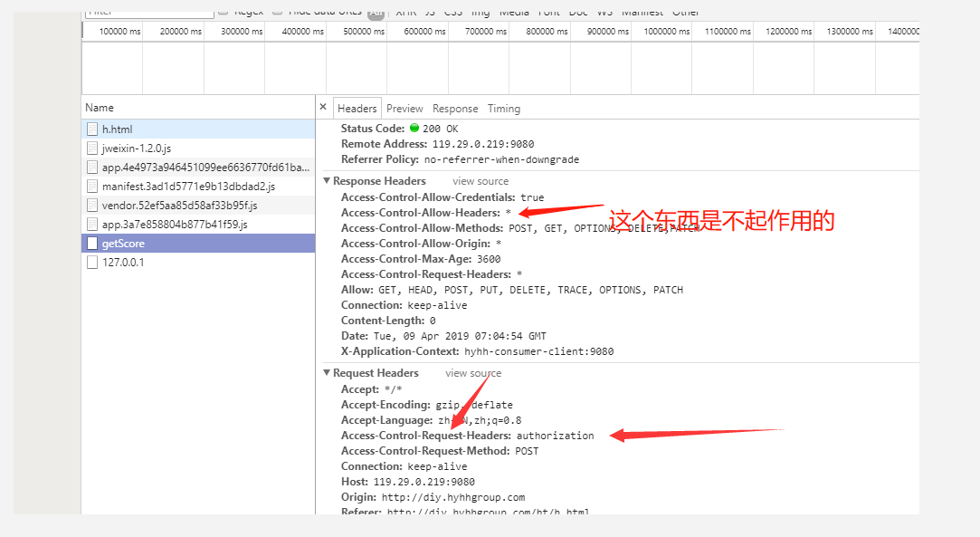This screenshot has width=980, height=537.
Task: Click the Allow GET, HEAD, POST line
Action: point(512,290)
